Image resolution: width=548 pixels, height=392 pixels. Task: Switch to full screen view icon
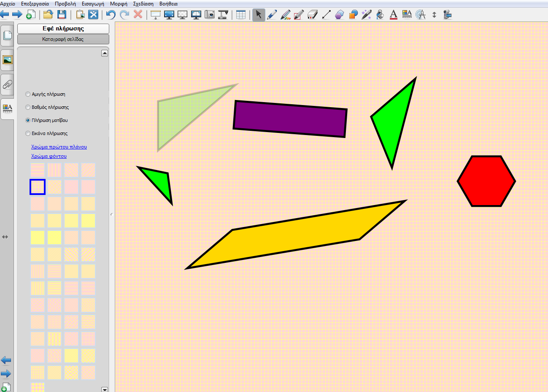[169, 15]
